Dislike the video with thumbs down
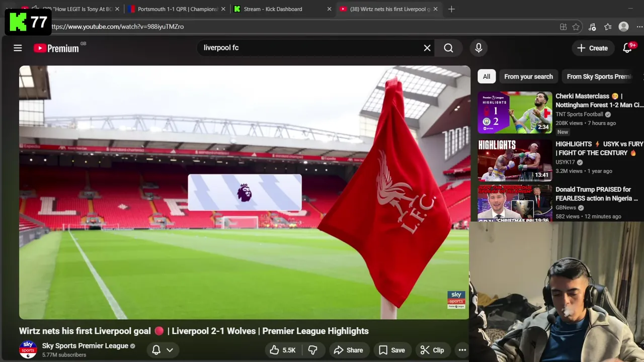The image size is (644, 362). coord(312,350)
